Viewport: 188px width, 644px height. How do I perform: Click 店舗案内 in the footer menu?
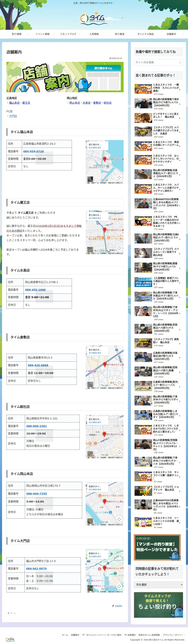click(x=75, y=635)
